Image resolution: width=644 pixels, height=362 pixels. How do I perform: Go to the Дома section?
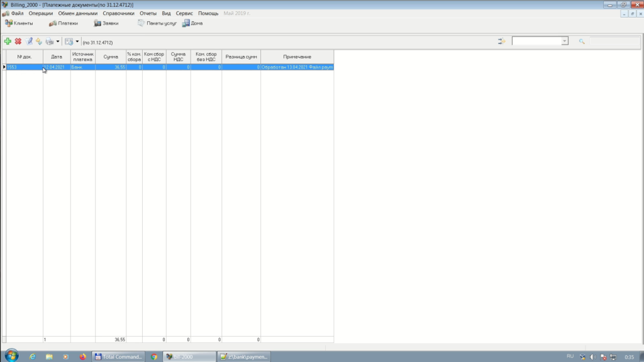[192, 23]
